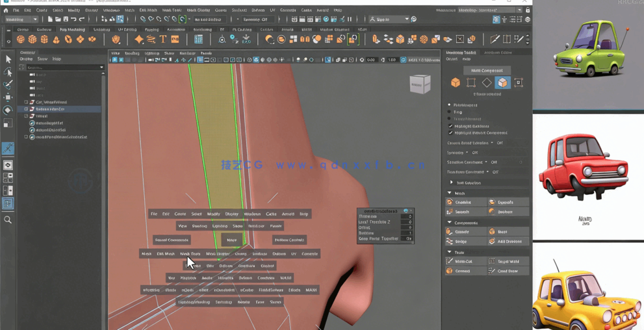644x330 pixels.
Task: Select the polygon sphere shelf icon
Action: [x=21, y=40]
